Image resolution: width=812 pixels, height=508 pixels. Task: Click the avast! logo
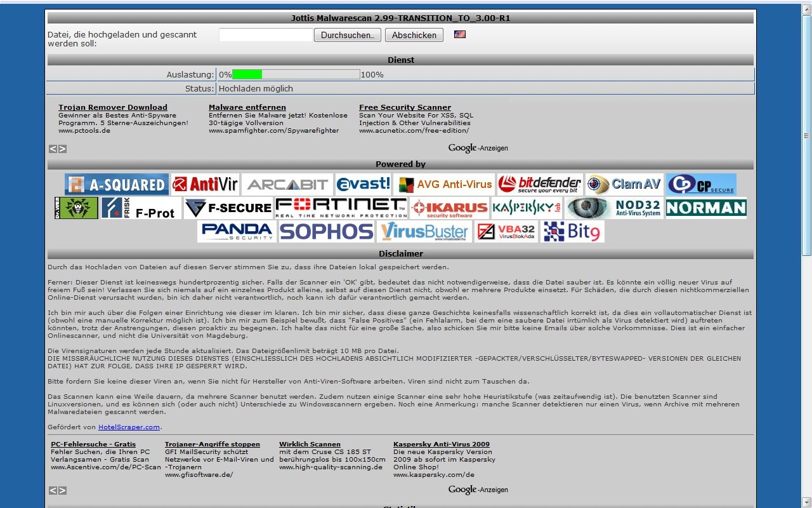tap(363, 184)
